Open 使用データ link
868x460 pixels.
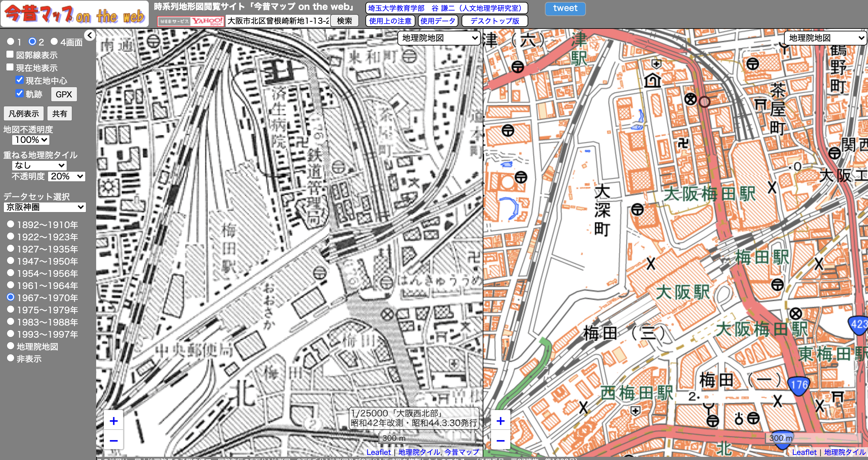(438, 21)
